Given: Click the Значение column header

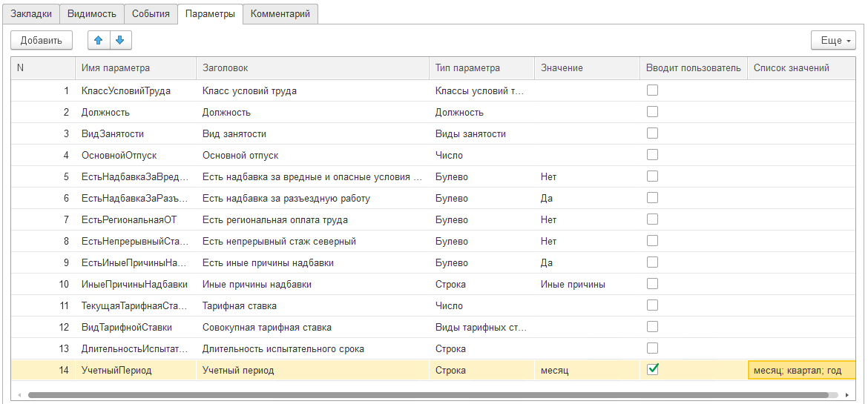Looking at the screenshot, I should [x=588, y=67].
